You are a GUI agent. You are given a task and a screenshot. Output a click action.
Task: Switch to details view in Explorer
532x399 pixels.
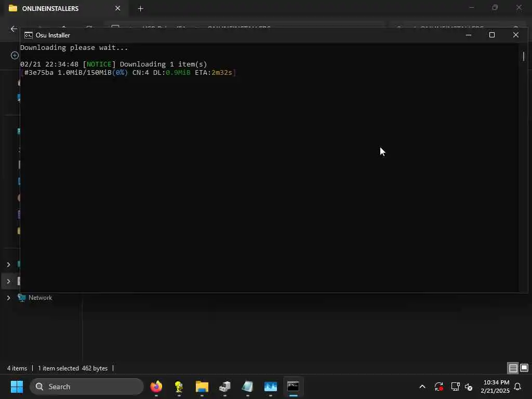pos(513,368)
